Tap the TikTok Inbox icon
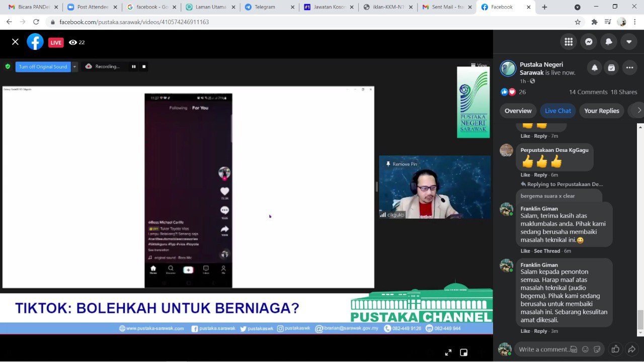The height and width of the screenshot is (362, 644). tap(206, 269)
